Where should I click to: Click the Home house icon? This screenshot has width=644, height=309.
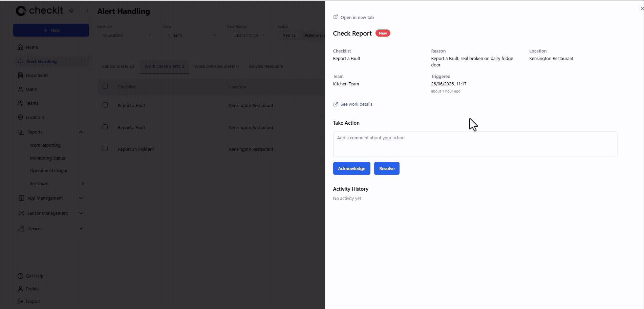coord(21,47)
